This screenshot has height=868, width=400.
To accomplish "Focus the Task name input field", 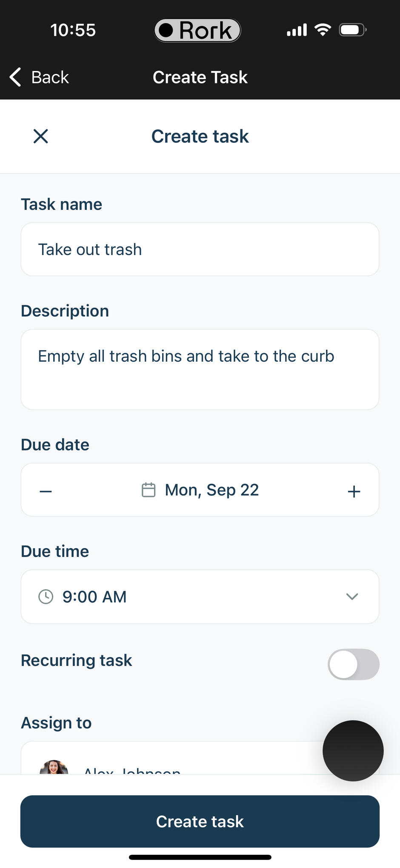I will click(200, 249).
